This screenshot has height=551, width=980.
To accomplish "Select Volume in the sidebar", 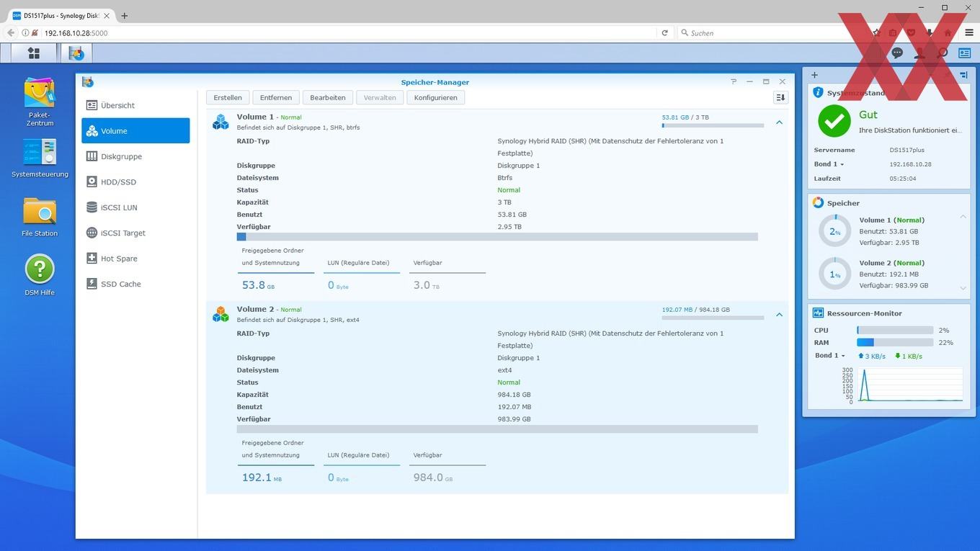I will click(135, 131).
